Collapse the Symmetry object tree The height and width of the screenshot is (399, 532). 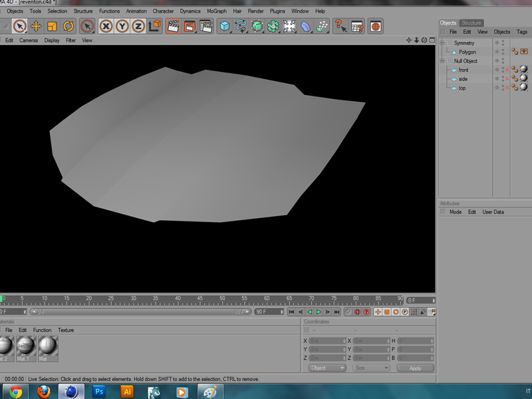pyautogui.click(x=442, y=43)
